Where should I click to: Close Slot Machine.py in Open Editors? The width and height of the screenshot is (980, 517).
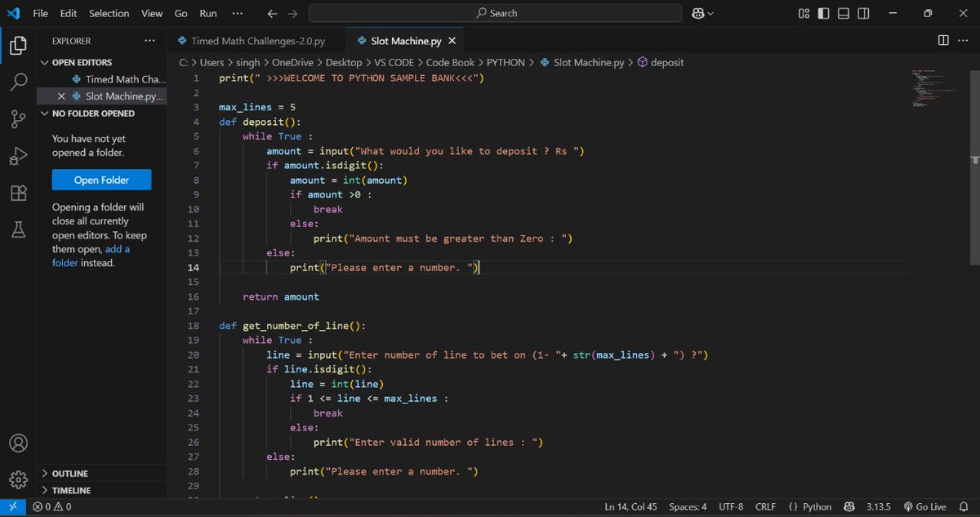coord(61,96)
